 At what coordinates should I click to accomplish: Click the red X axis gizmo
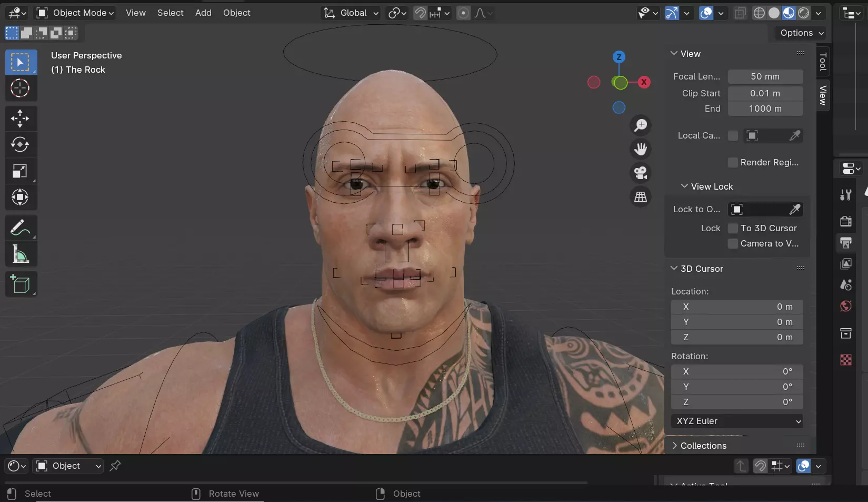[644, 82]
